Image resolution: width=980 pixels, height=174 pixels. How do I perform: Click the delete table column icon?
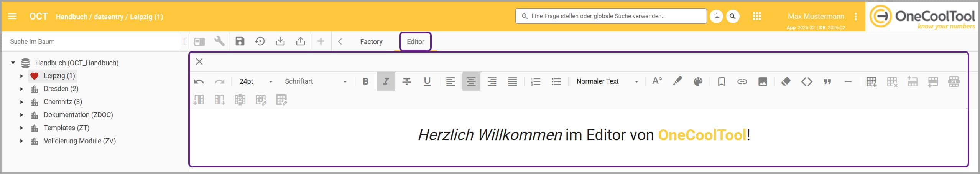point(240,100)
